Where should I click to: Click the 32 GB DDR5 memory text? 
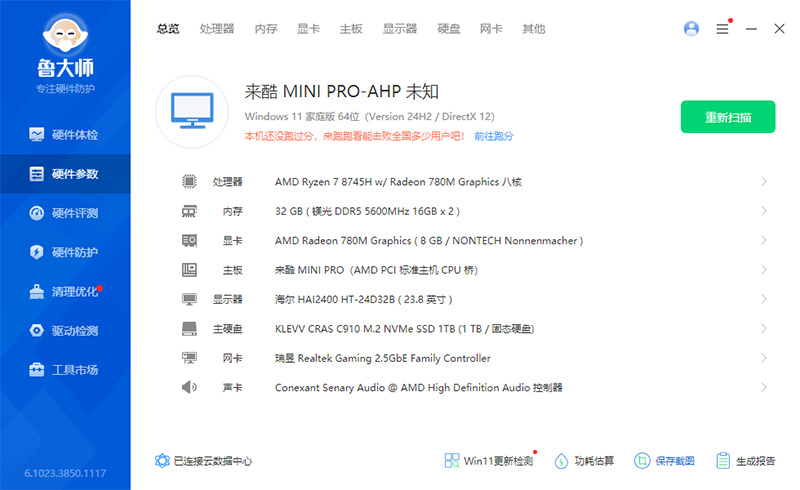point(367,211)
